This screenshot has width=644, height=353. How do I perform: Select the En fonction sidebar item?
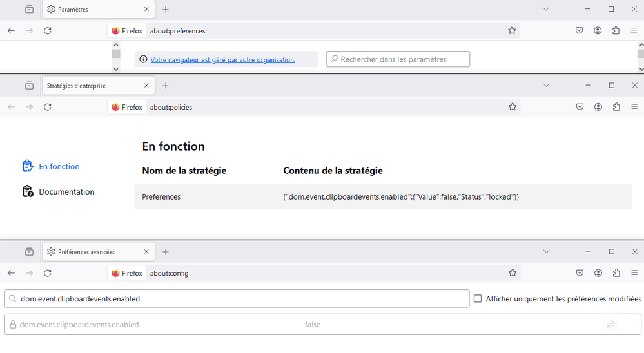[x=59, y=166]
